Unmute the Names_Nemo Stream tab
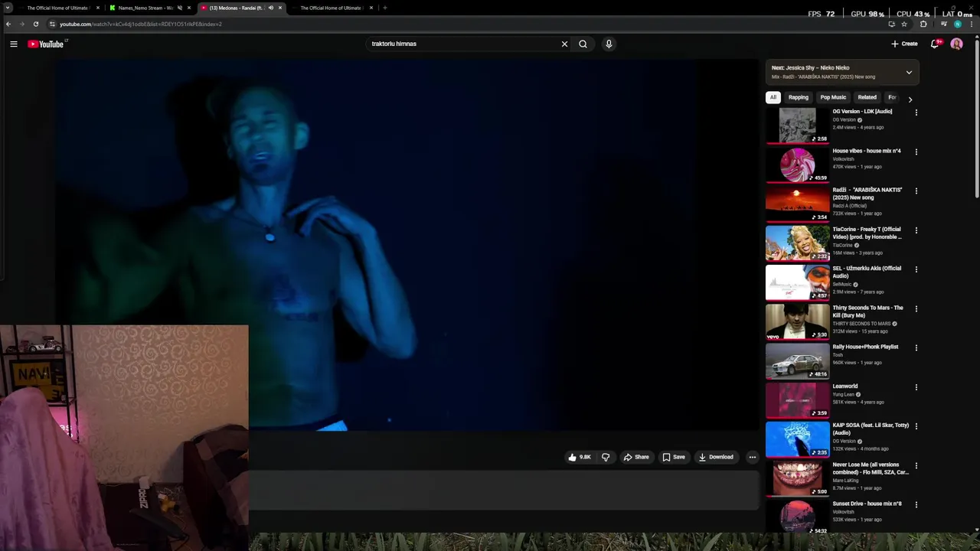Viewport: 980px width, 551px height. tap(180, 8)
